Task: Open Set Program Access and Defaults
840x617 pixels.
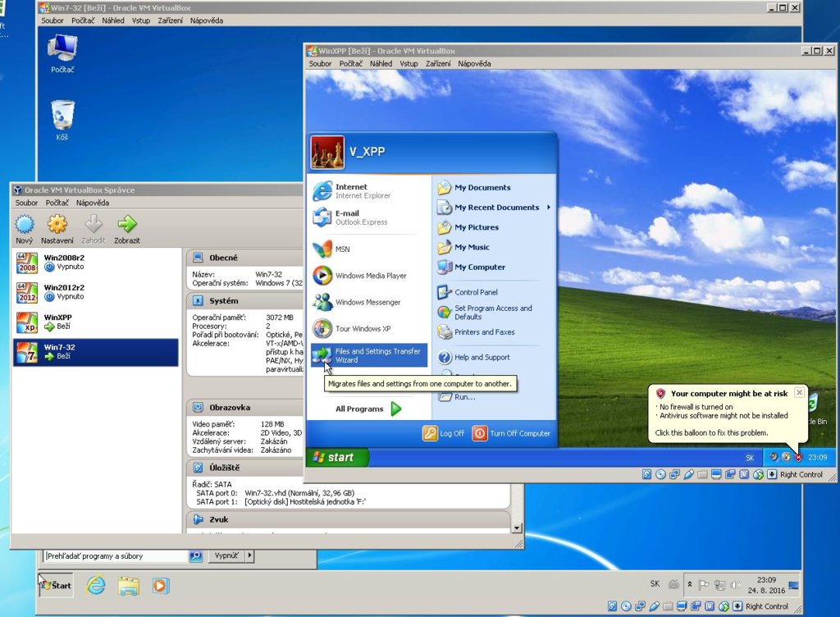Action: coord(493,313)
